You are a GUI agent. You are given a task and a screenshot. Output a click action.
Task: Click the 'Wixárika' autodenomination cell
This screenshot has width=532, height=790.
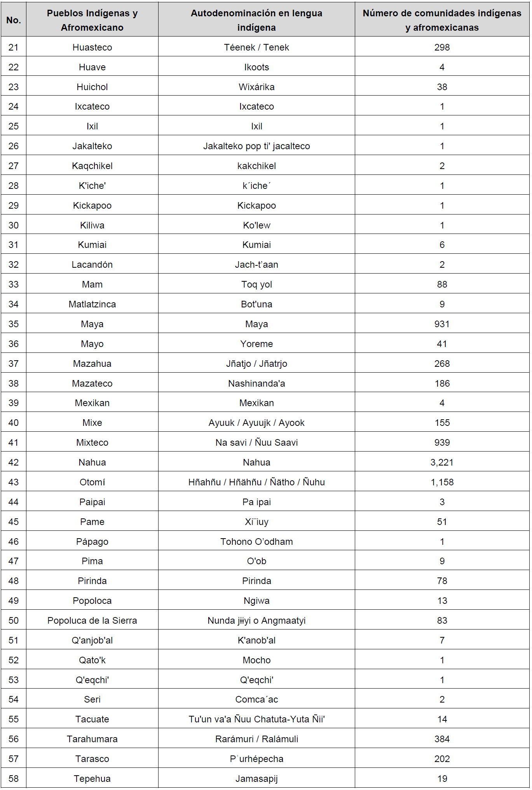[x=256, y=87]
